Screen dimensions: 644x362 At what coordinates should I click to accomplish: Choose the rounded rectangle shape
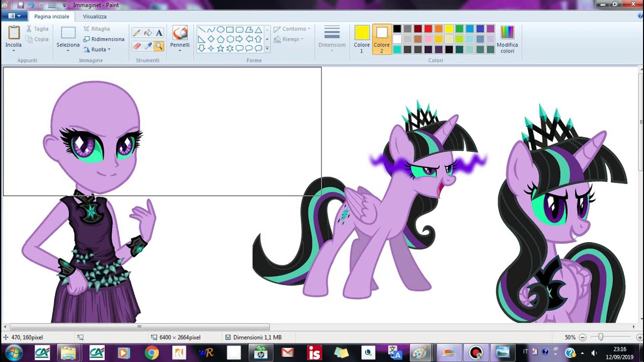(239, 30)
